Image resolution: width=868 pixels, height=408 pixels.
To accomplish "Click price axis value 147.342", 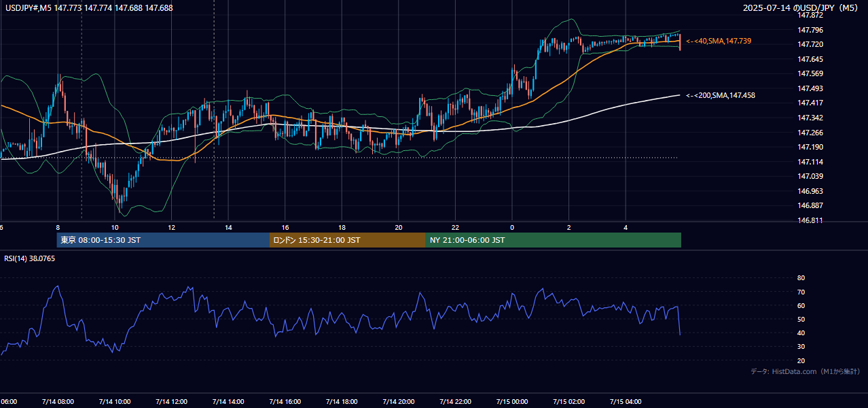I will 811,118.
